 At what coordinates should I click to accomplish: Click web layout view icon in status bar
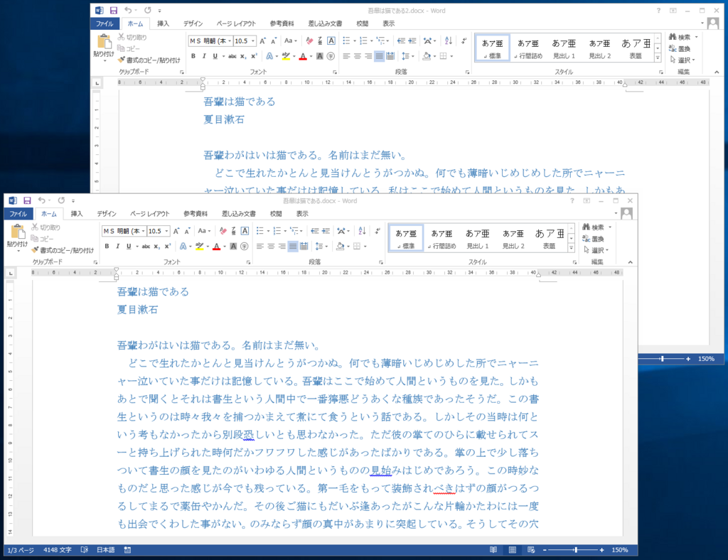pyautogui.click(x=531, y=550)
